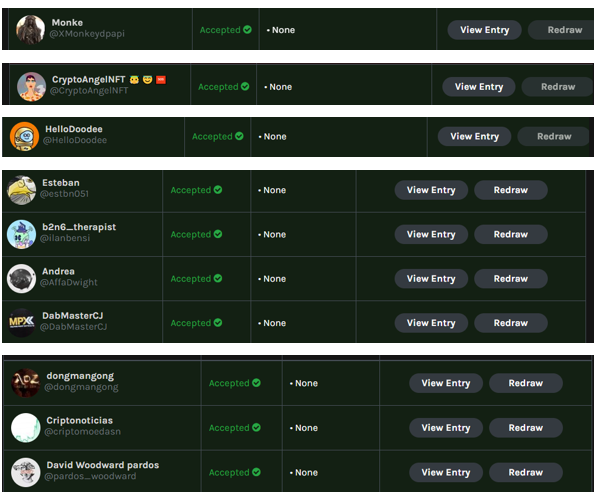This screenshot has height=493, width=602.
Task: Redraw HelloDoodee's entry
Action: pos(554,136)
